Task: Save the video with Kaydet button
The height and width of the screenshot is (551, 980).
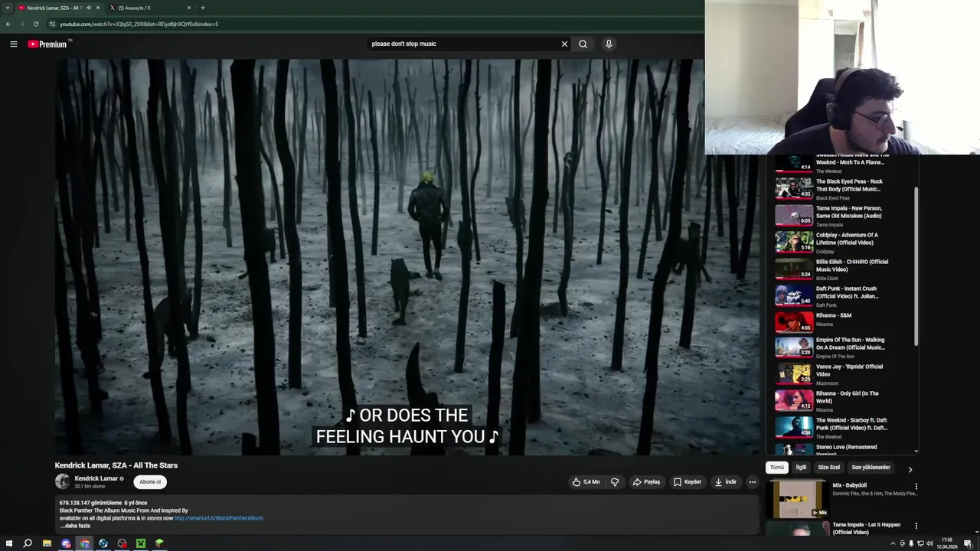Action: click(x=688, y=482)
